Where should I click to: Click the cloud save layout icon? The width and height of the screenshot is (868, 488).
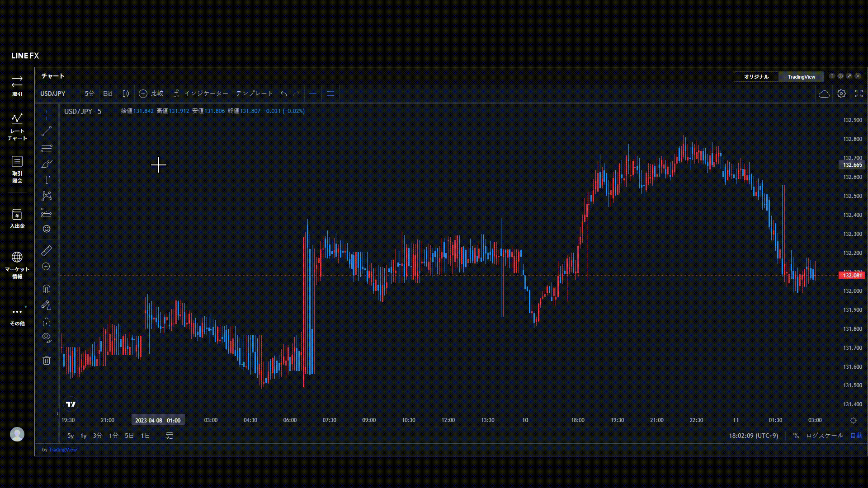824,94
